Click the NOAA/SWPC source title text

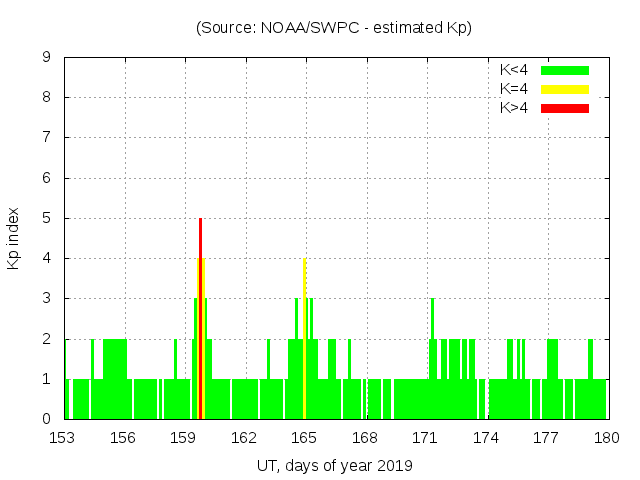point(334,28)
